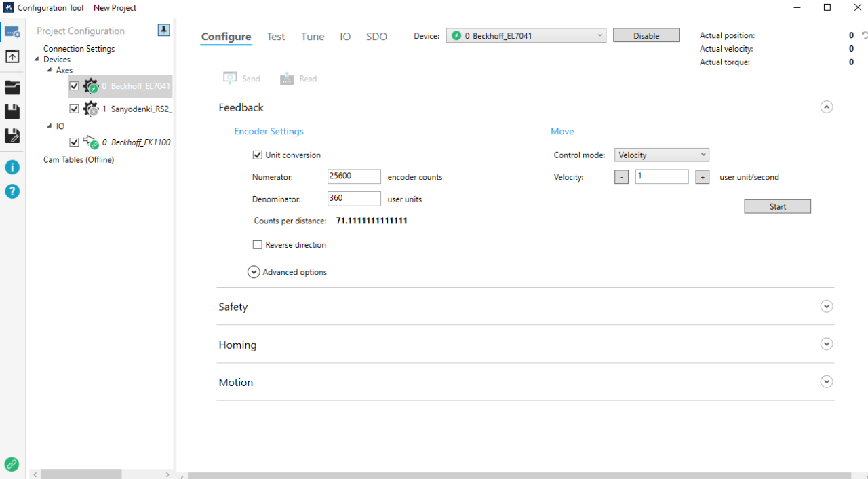Show Advanced options
This screenshot has width=868, height=479.
(254, 271)
